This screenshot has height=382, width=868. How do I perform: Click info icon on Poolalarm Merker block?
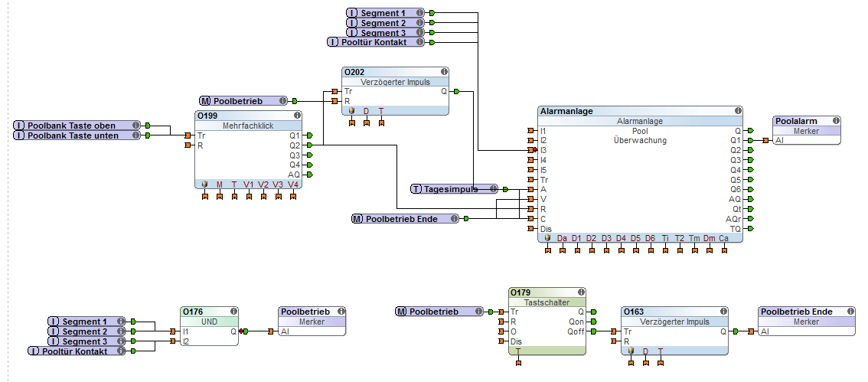point(836,121)
